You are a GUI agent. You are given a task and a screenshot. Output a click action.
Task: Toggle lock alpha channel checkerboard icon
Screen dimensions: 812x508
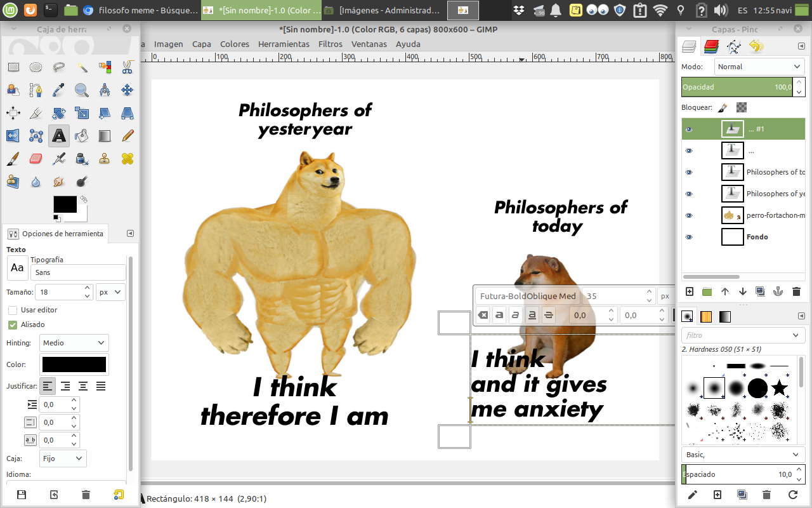(x=742, y=108)
